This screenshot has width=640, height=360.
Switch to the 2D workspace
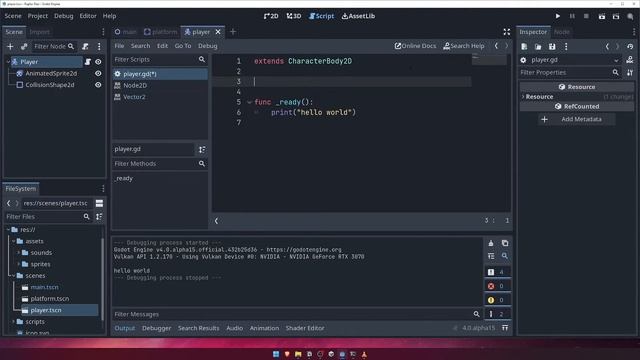point(271,16)
